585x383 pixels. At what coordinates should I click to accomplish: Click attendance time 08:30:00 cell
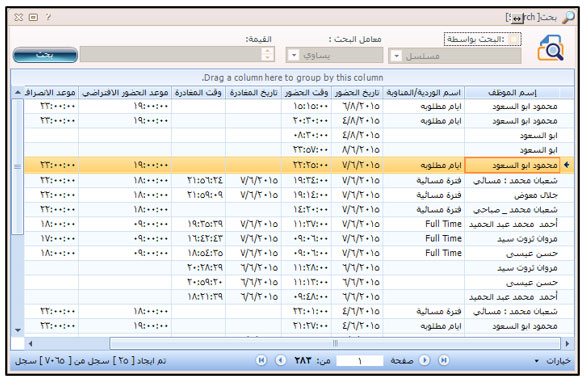(x=306, y=135)
